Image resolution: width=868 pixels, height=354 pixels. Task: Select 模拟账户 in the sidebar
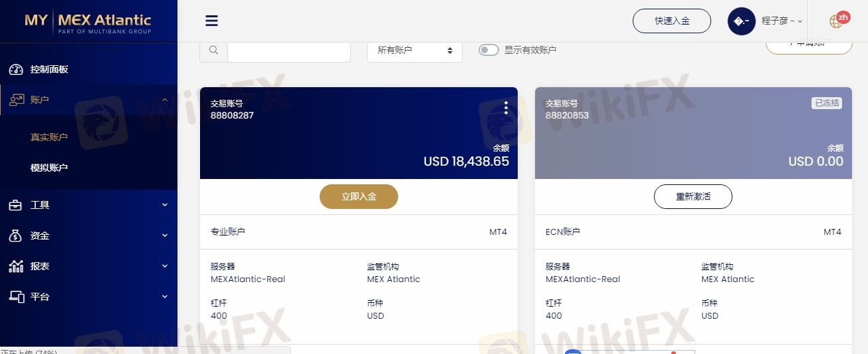[49, 168]
